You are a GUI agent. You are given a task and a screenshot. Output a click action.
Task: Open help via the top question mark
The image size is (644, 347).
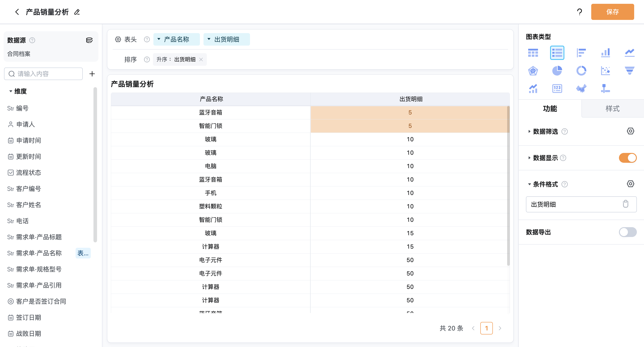tap(580, 12)
